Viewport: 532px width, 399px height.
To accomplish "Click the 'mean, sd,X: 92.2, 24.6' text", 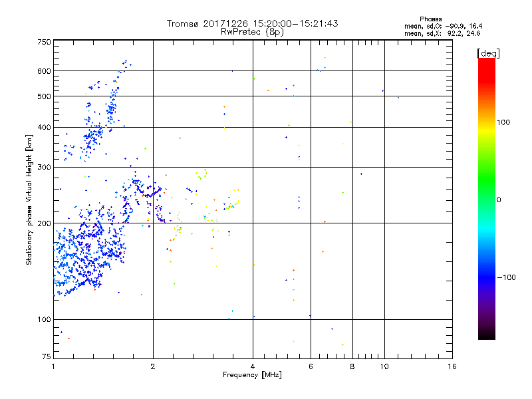I will point(442,33).
